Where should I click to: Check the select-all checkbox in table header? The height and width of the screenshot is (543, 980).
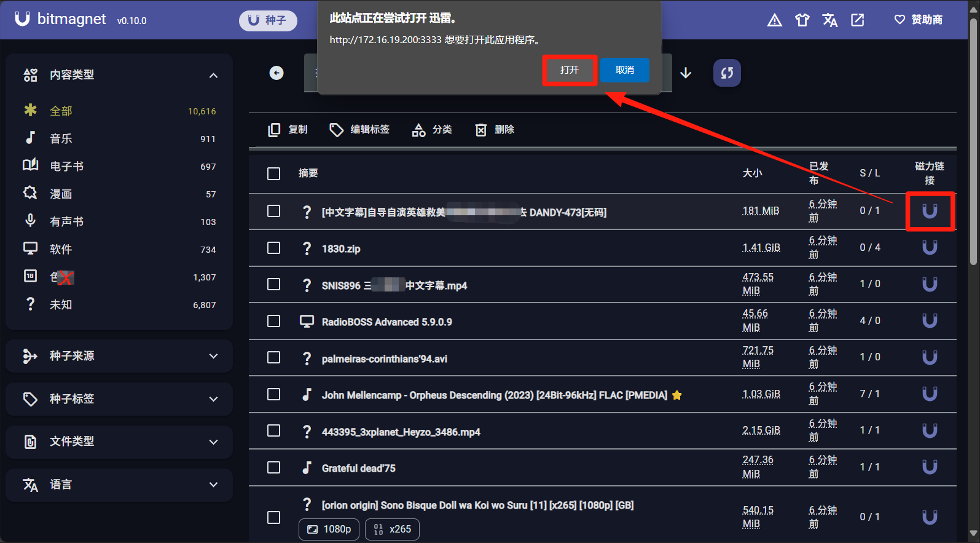tap(274, 173)
